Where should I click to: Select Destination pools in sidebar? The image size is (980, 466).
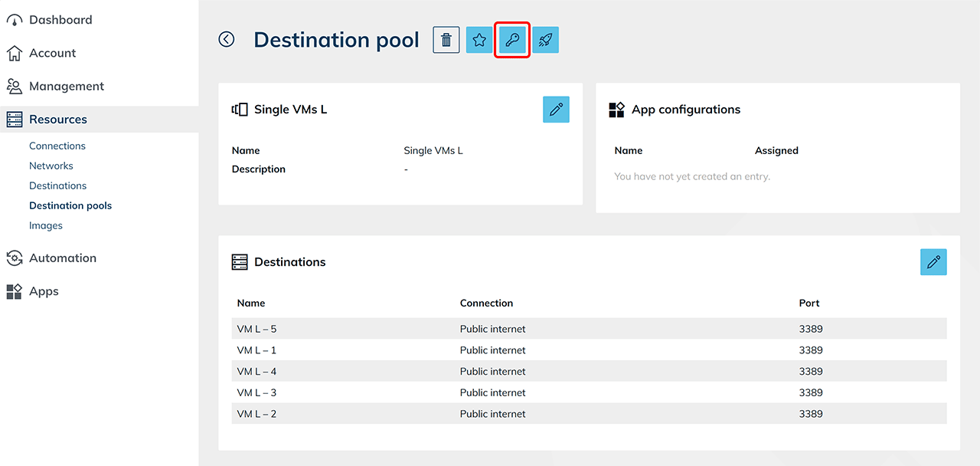coord(70,205)
